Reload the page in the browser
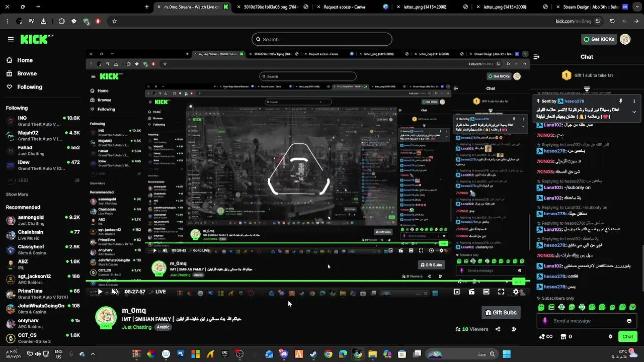This screenshot has height=362, width=644. (x=612, y=21)
